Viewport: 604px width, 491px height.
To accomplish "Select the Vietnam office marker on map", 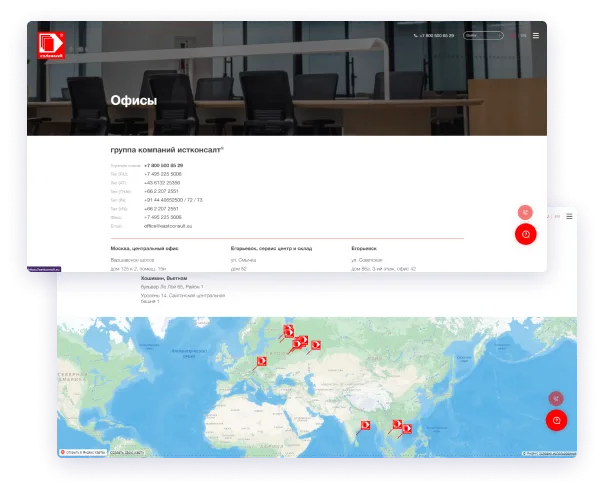I will pyautogui.click(x=407, y=429).
